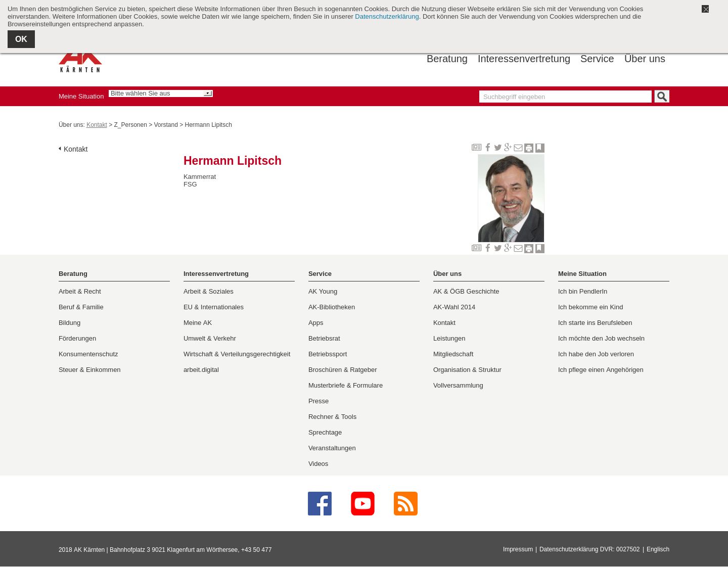The width and height of the screenshot is (728, 567).
Task: Click the newspaper icon above the portrait photo
Action: coord(476,148)
